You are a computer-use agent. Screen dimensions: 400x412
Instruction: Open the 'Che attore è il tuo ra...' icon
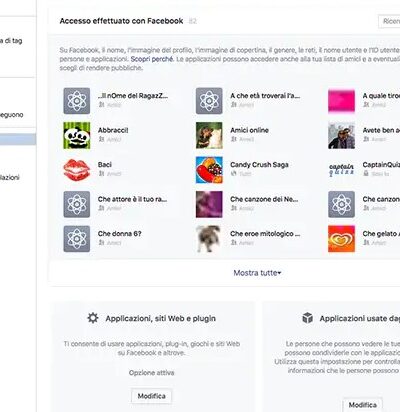(77, 204)
